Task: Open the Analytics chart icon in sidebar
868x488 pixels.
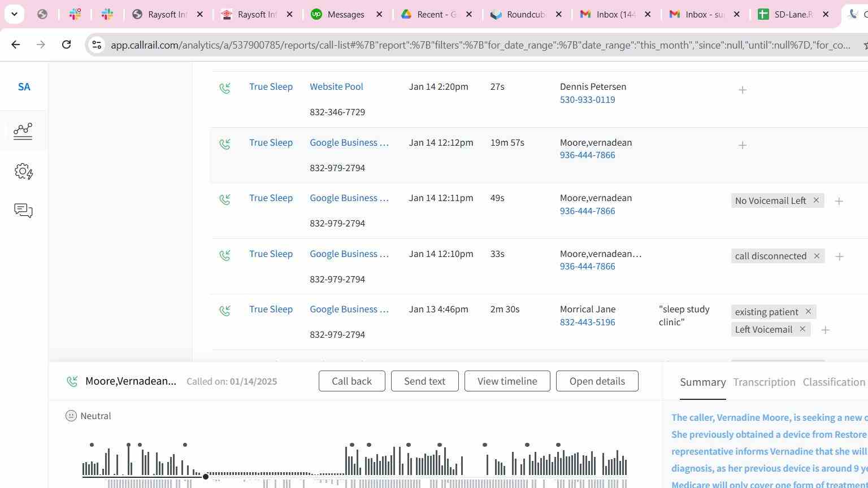Action: [23, 131]
